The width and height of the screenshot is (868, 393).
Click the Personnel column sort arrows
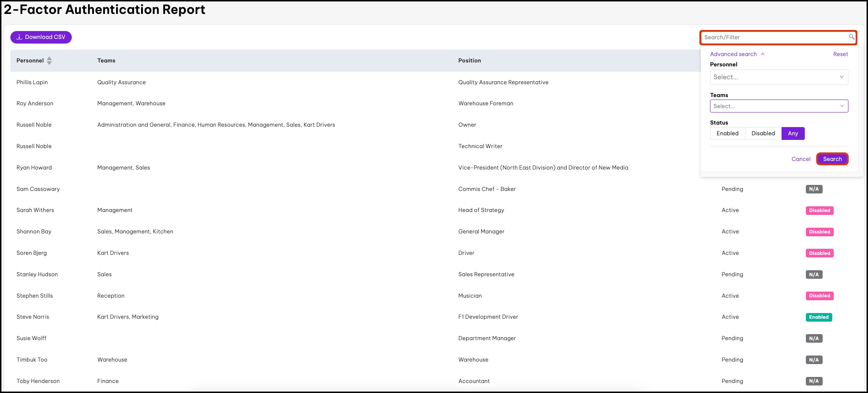pos(49,61)
